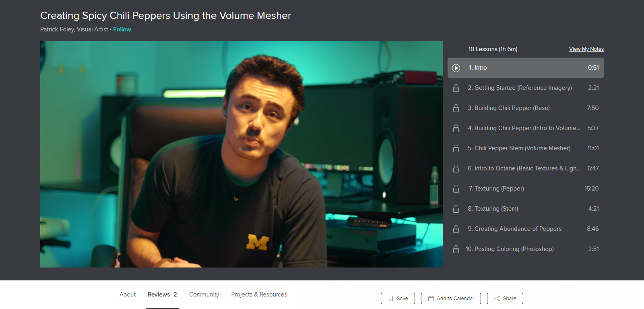Save this class with the Save button

point(398,299)
